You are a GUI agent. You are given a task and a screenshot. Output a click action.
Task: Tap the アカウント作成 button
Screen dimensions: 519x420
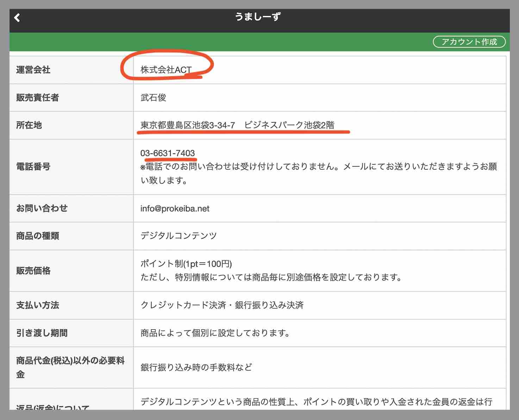(x=469, y=42)
